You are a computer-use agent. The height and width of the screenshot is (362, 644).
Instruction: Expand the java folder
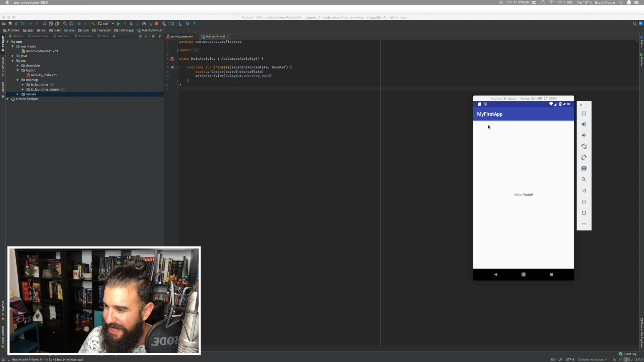(x=12, y=56)
